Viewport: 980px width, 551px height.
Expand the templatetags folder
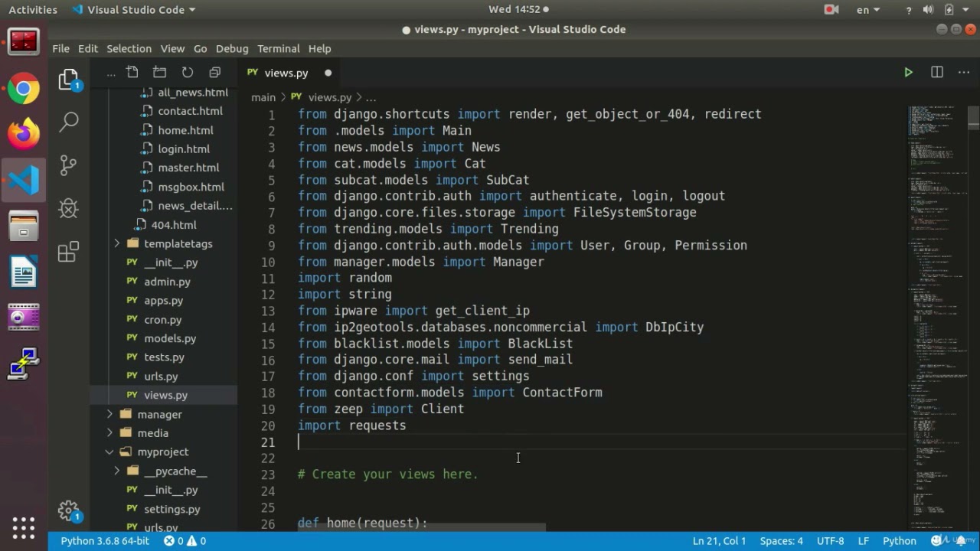tap(116, 243)
